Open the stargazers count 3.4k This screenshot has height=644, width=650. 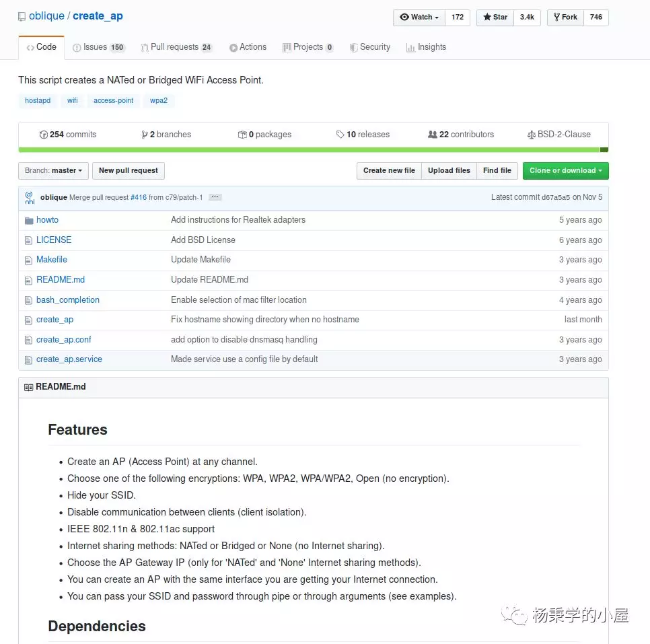(527, 17)
